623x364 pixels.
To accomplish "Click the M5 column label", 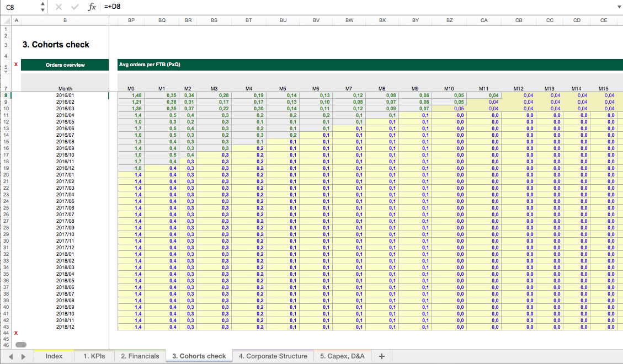I will pyautogui.click(x=283, y=89).
